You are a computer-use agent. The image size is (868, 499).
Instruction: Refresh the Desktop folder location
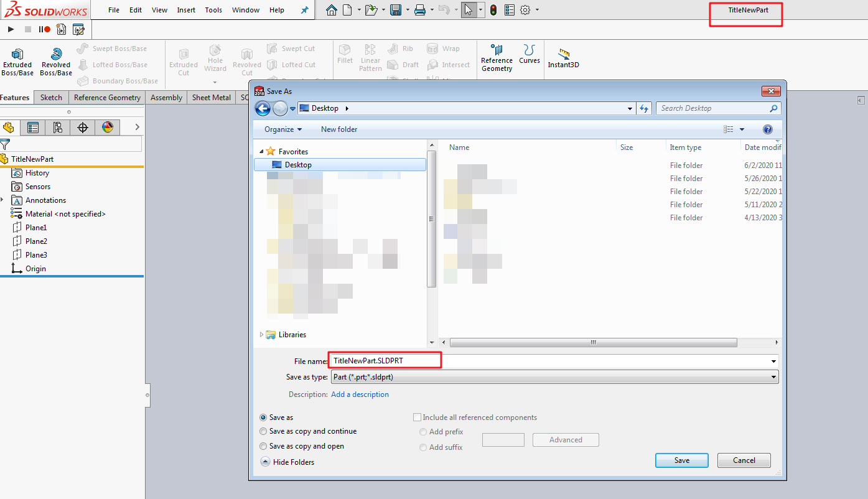coord(645,108)
